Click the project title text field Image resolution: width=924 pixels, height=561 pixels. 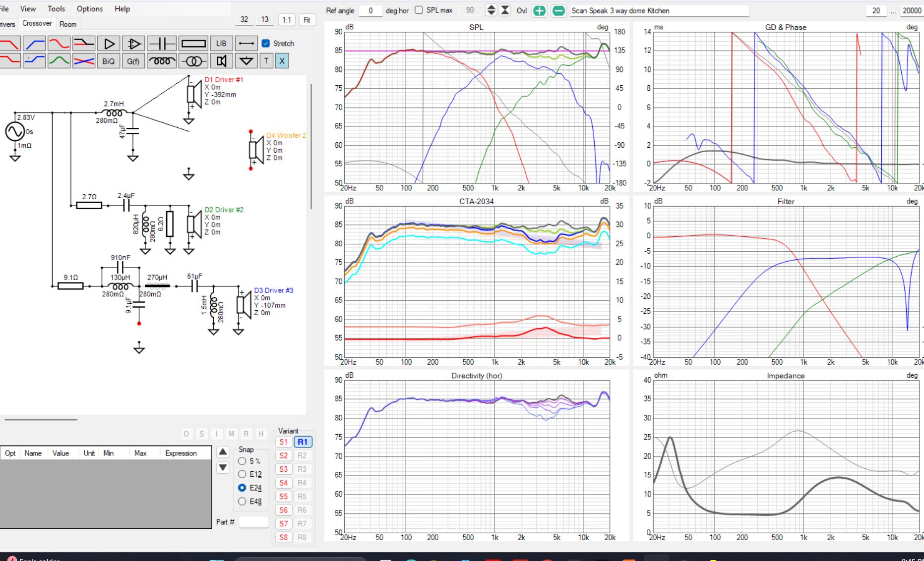pos(659,10)
